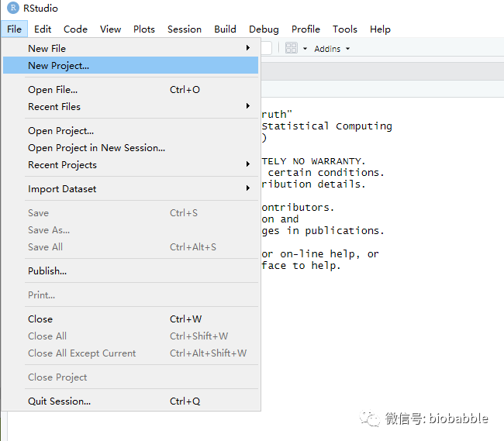This screenshot has height=441, width=504.
Task: Expand the Recent Projects submenu
Action: (x=130, y=165)
